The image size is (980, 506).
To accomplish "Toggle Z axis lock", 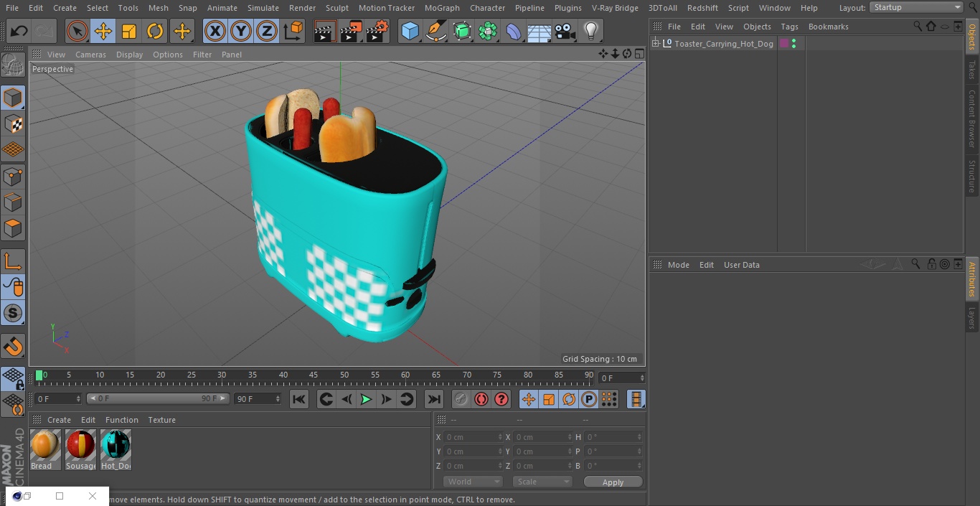I will tap(267, 31).
